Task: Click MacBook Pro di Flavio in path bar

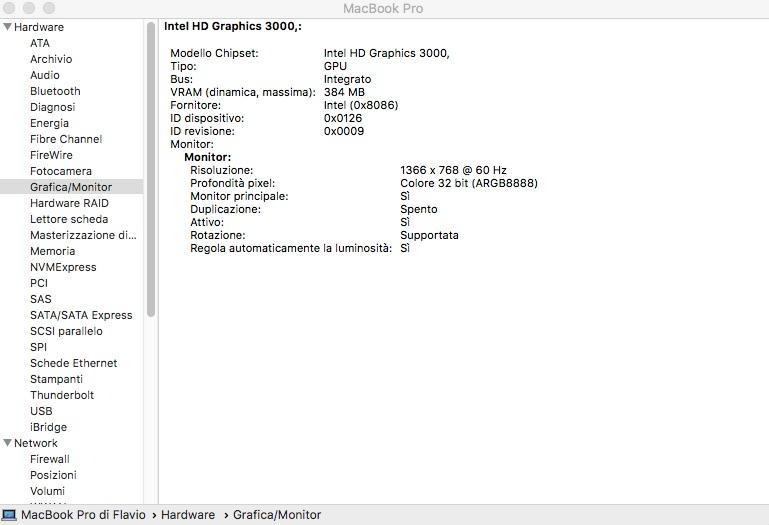Action: [x=83, y=515]
